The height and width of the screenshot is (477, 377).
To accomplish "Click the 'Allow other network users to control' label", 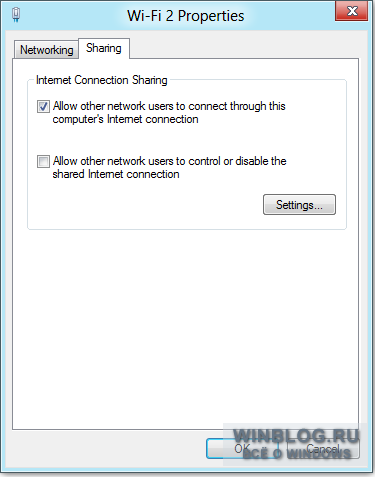I will [169, 167].
